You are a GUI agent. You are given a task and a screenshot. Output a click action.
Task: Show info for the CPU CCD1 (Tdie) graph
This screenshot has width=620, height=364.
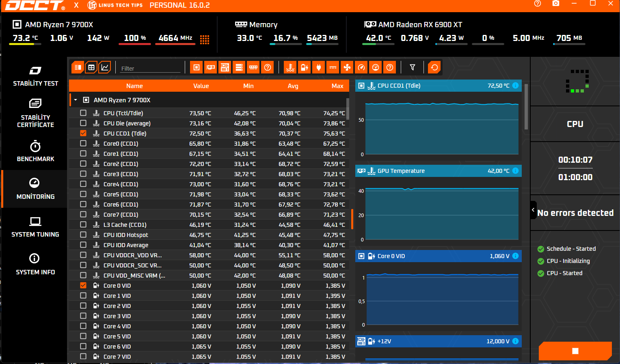(515, 86)
